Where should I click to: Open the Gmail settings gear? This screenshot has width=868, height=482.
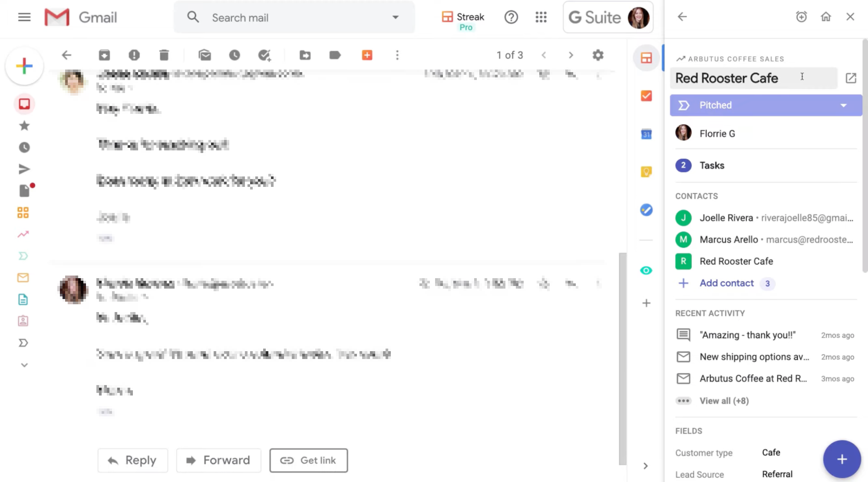tap(598, 55)
